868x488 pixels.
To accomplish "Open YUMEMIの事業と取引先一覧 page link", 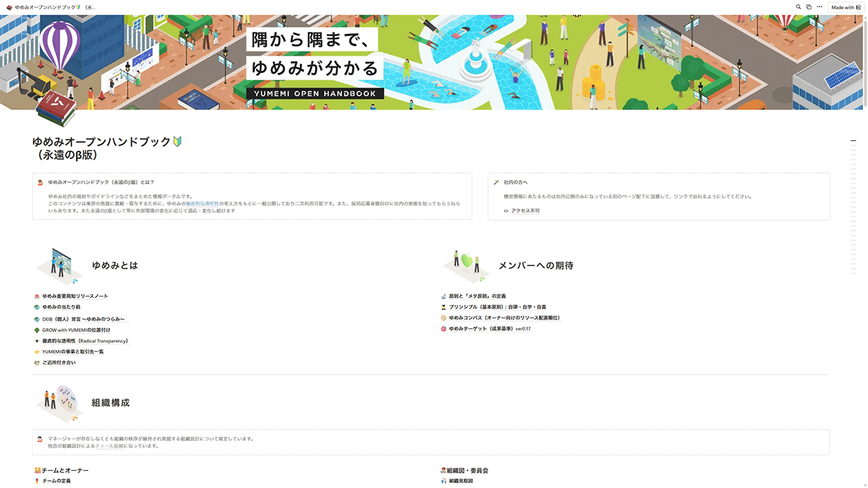I will click(x=72, y=351).
